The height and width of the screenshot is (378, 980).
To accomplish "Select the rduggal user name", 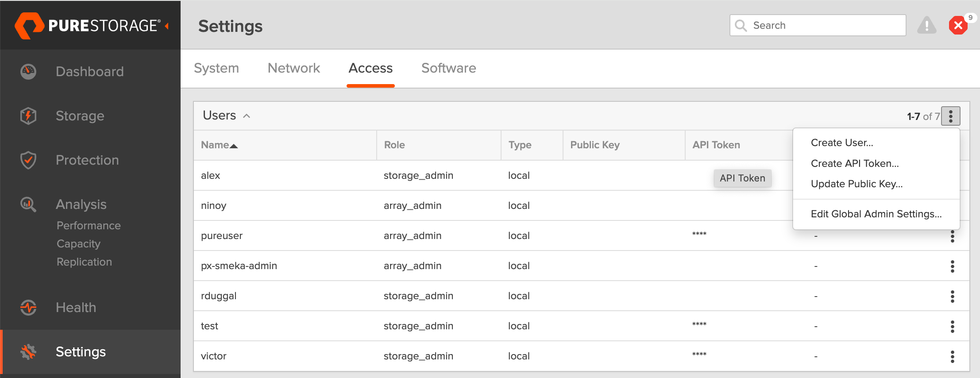I will (x=219, y=296).
